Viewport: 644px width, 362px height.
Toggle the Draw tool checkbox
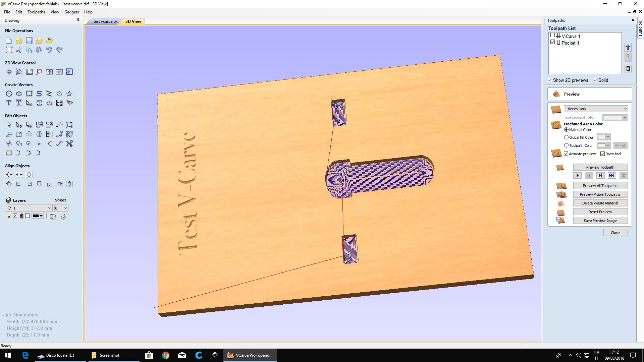pyautogui.click(x=602, y=154)
